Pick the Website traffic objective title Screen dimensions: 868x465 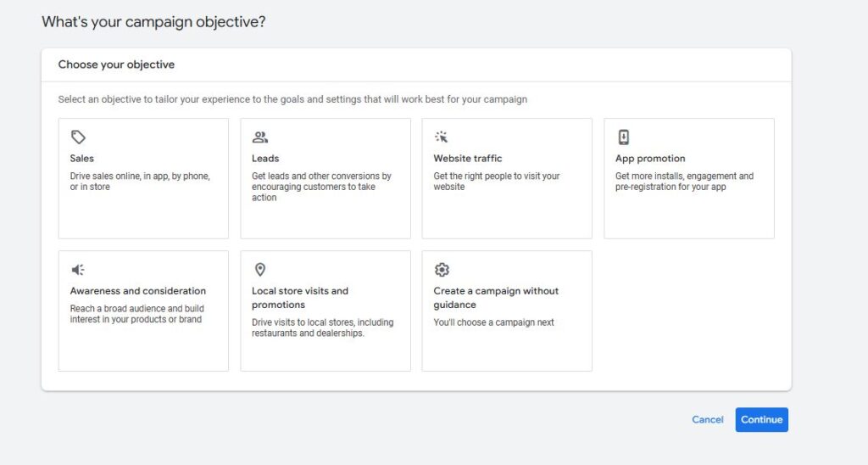point(468,159)
